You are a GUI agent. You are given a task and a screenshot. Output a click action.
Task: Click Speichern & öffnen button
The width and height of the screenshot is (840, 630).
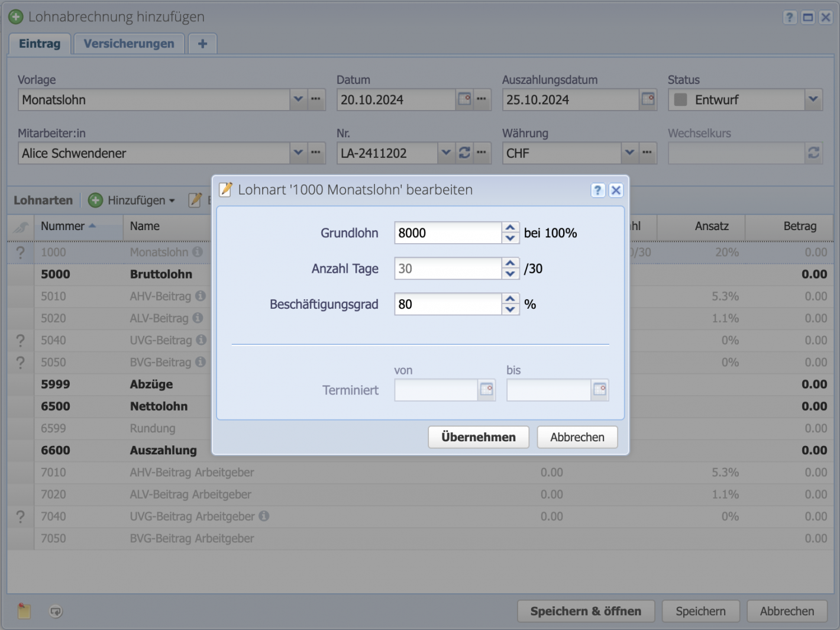coord(586,611)
